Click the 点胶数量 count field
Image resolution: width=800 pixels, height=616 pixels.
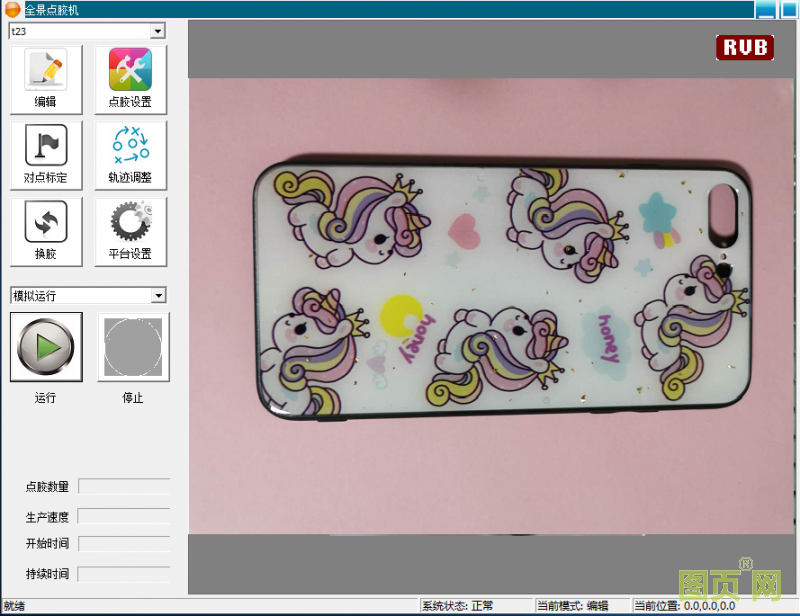tap(124, 486)
